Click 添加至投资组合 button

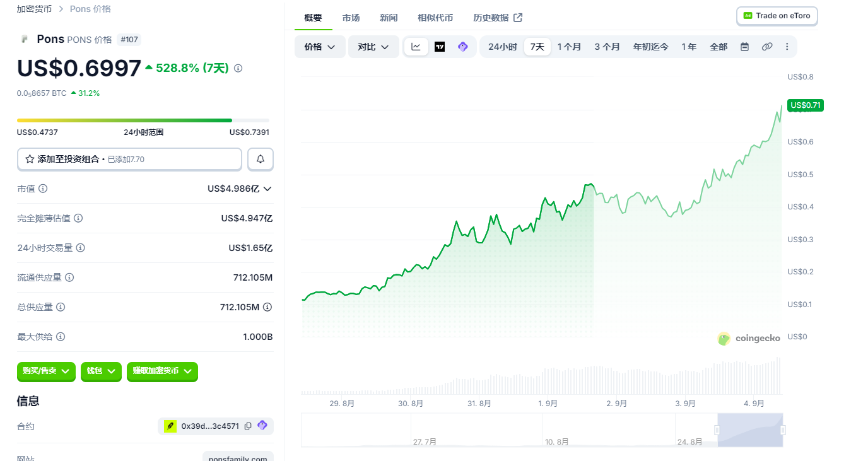129,160
